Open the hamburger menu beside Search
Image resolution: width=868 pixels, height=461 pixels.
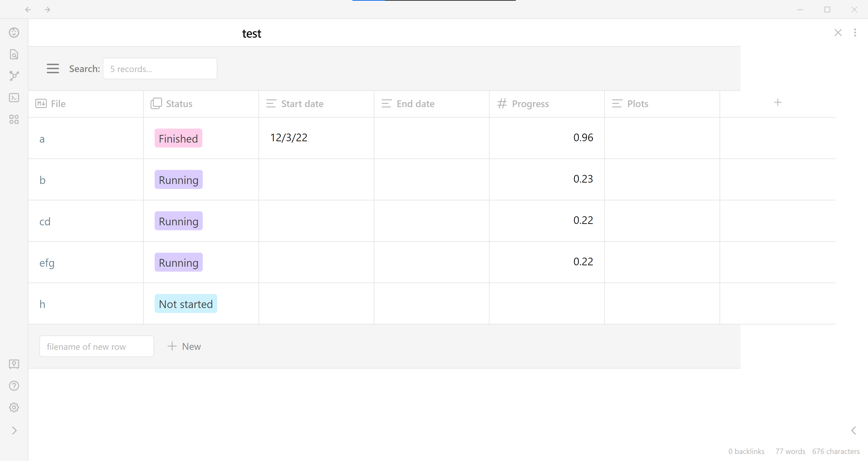(x=53, y=68)
